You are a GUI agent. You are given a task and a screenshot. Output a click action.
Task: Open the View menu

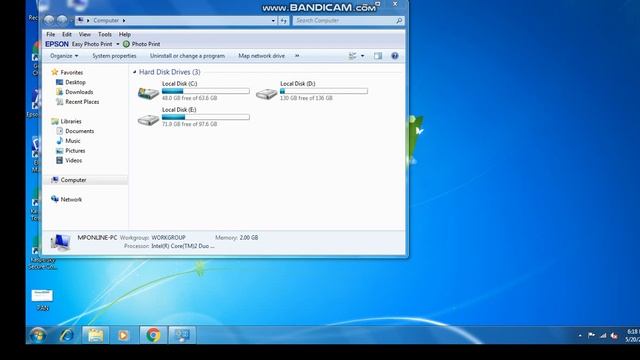(x=84, y=34)
